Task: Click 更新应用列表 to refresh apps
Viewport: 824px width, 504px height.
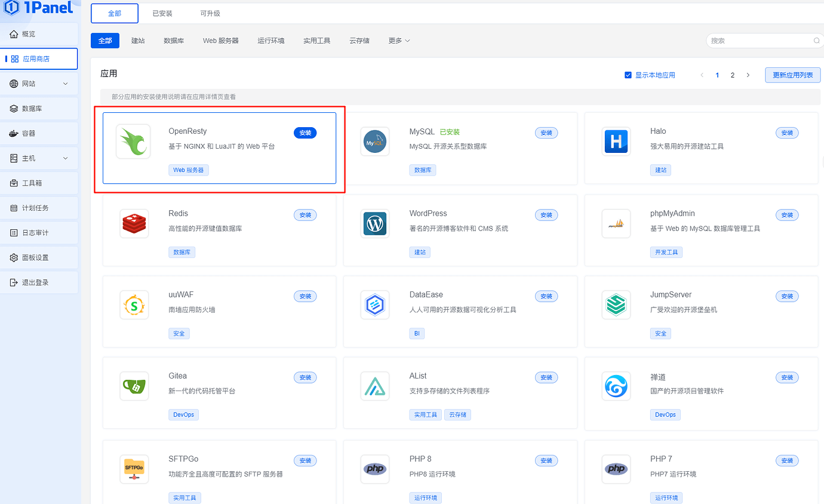Action: (792, 75)
